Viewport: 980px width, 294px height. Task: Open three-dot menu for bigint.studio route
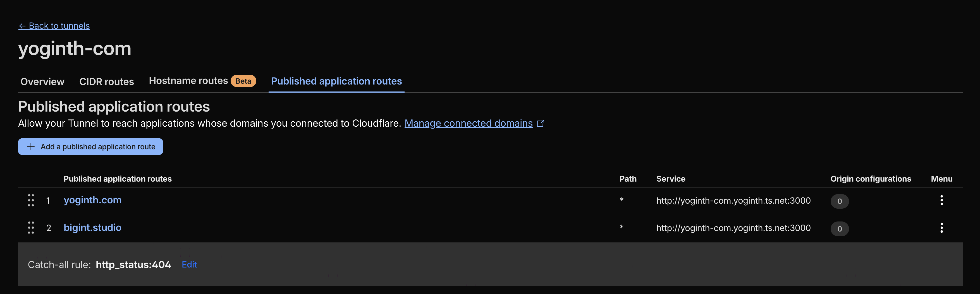point(941,228)
